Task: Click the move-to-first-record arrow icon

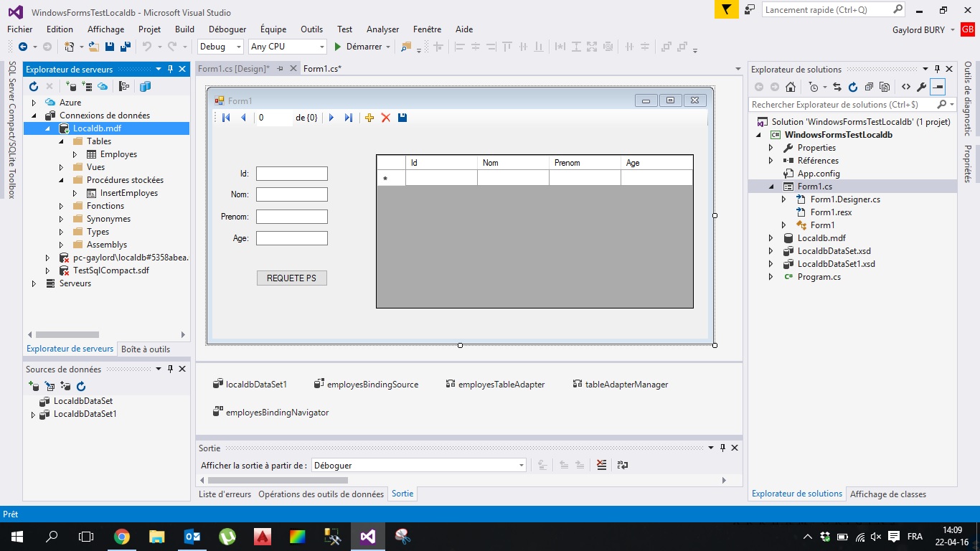Action: point(226,118)
